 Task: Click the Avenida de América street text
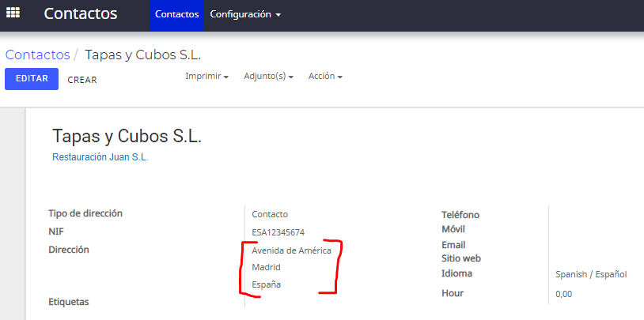pyautogui.click(x=292, y=250)
